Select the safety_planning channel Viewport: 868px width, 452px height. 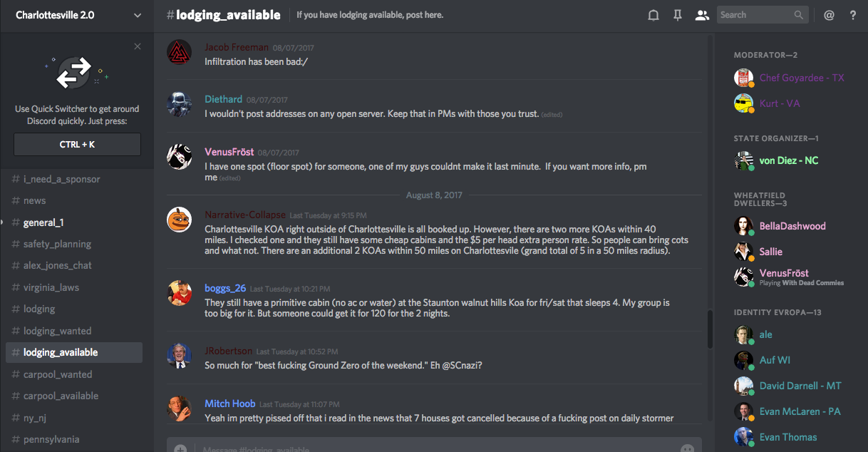(x=57, y=244)
